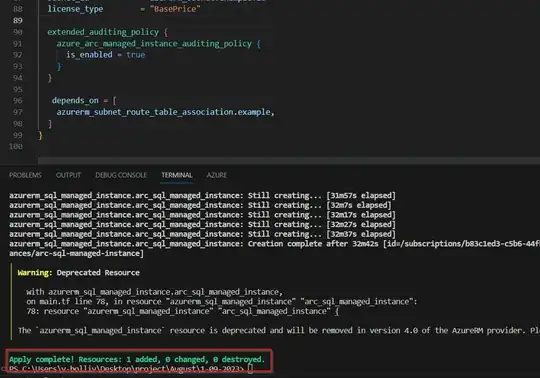Click the true value of is_enabled

pyautogui.click(x=135, y=55)
